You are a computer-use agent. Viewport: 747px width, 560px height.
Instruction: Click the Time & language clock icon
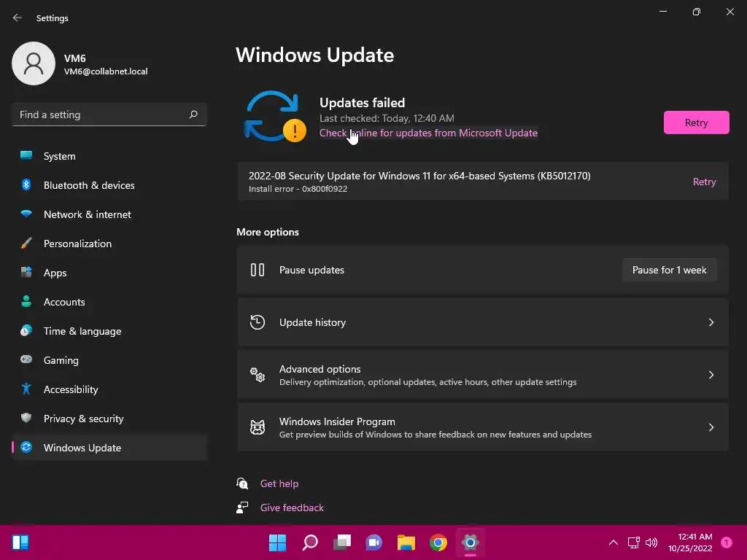26,330
